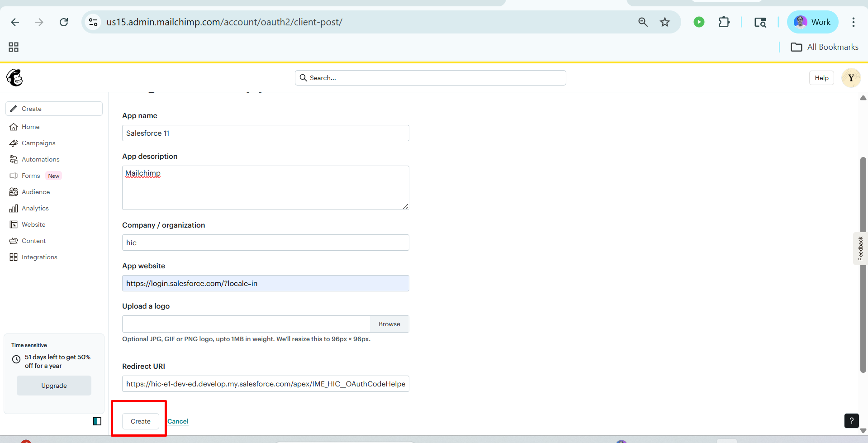
Task: Open the browser zoom magnifier icon
Action: pyautogui.click(x=643, y=22)
